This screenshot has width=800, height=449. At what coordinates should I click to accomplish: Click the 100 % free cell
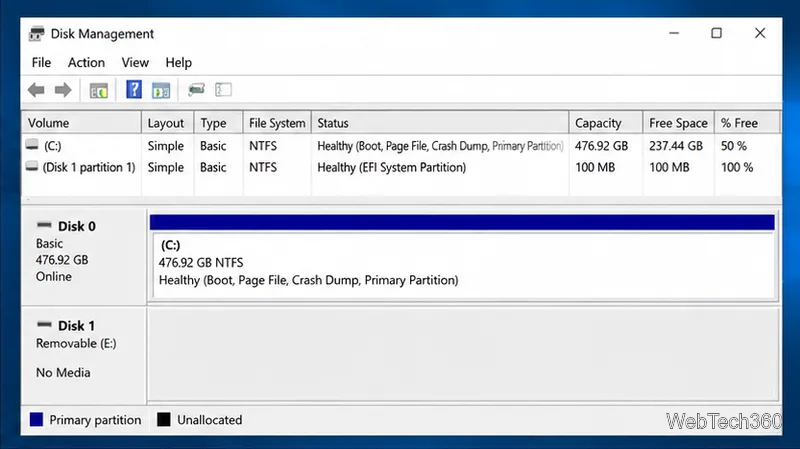(x=737, y=167)
